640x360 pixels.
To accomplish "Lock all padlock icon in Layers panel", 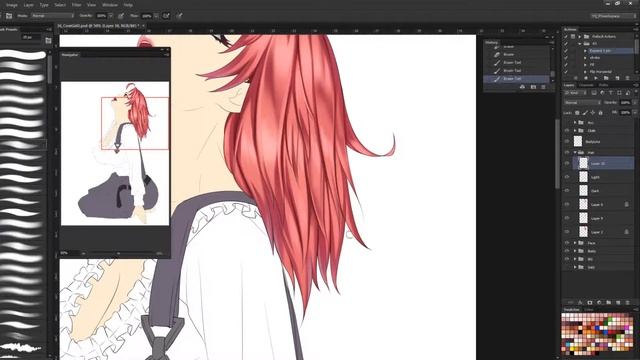I will [600, 113].
